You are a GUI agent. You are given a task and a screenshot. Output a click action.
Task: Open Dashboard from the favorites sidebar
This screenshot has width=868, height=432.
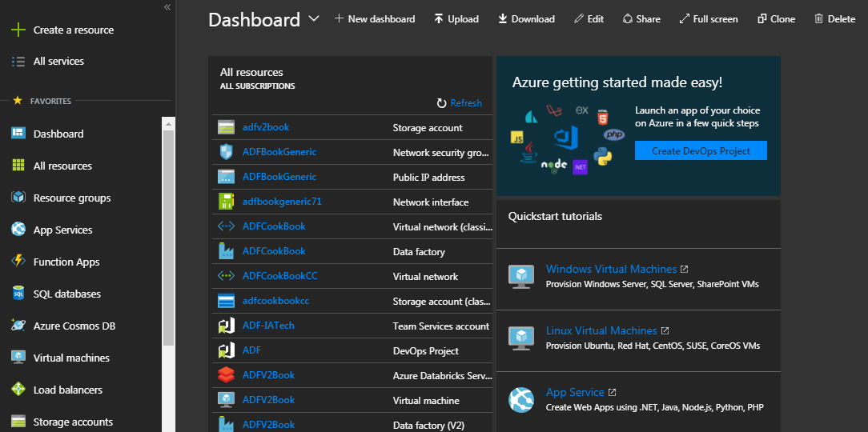click(x=58, y=134)
